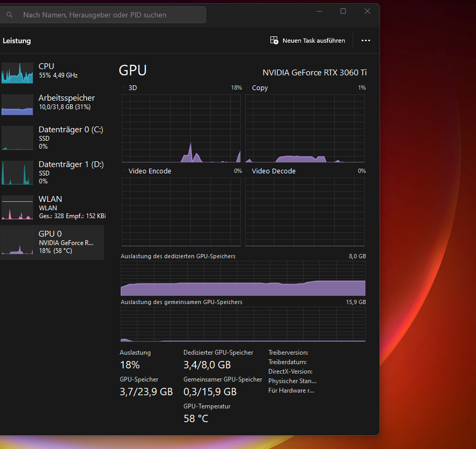Click the 15,9 GB shared graph maximum label
Viewport: 476px width, 449px height.
tap(356, 302)
